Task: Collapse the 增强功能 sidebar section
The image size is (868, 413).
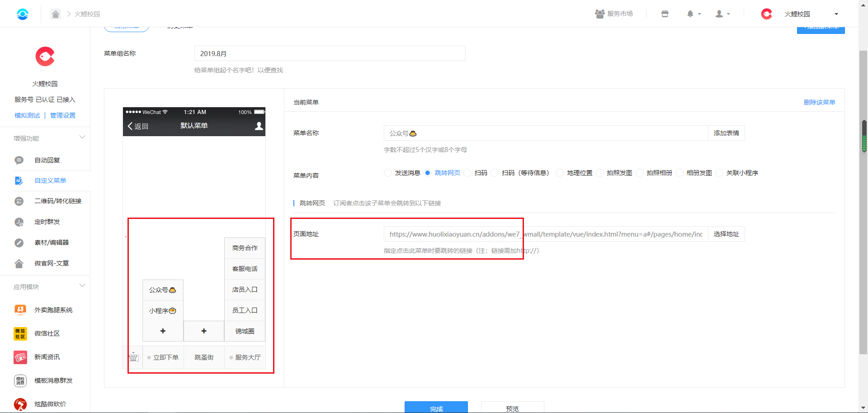Action: (x=82, y=138)
